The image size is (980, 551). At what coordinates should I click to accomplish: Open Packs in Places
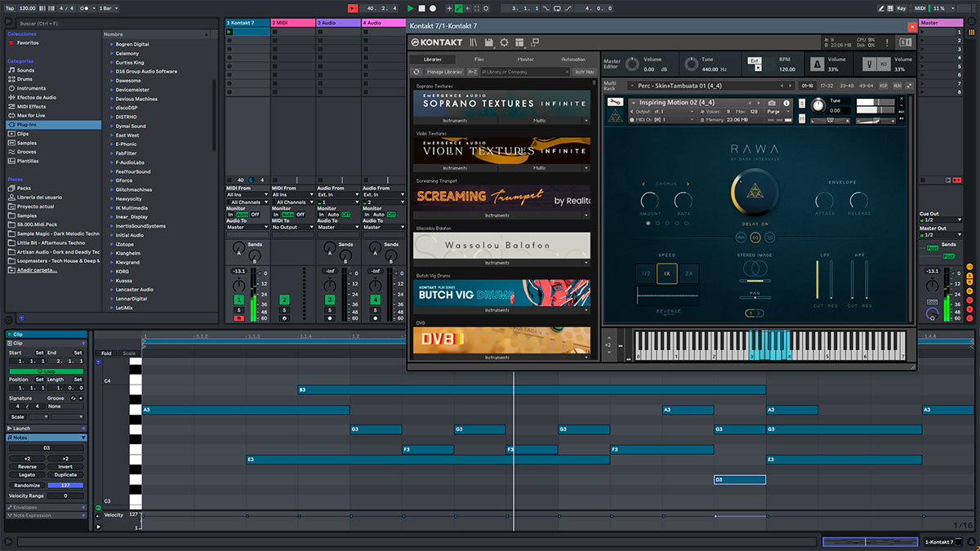tap(24, 188)
